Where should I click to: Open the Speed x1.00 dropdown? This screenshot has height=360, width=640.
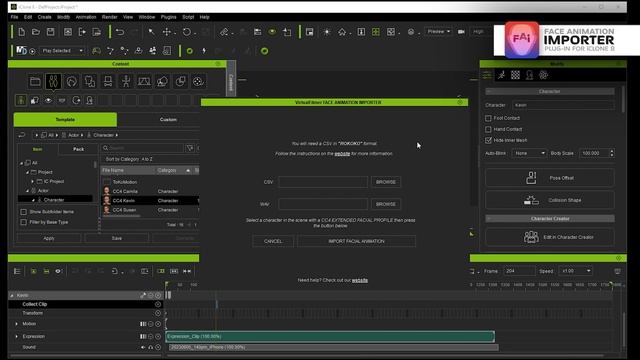(576, 271)
